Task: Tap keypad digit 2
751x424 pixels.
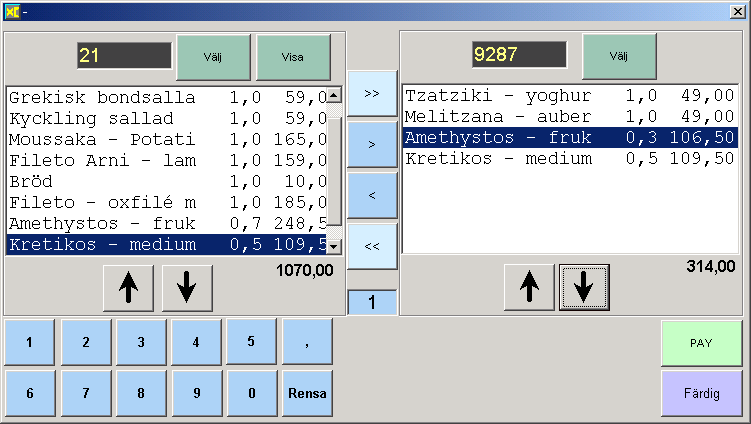Action: point(86,342)
